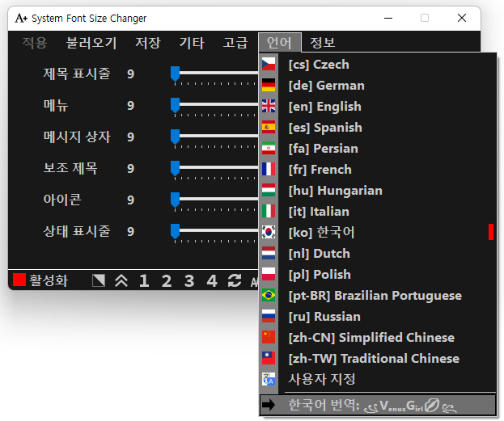504x421 pixels.
Task: Click the French flag icon
Action: pos(269,169)
